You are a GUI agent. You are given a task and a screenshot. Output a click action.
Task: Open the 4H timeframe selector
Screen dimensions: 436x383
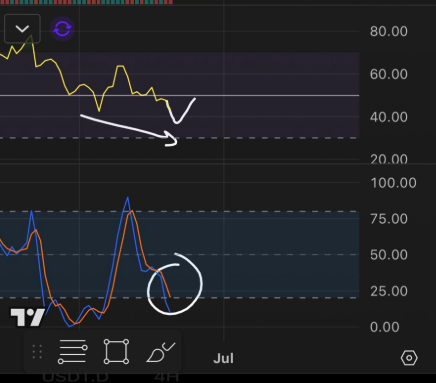(167, 377)
